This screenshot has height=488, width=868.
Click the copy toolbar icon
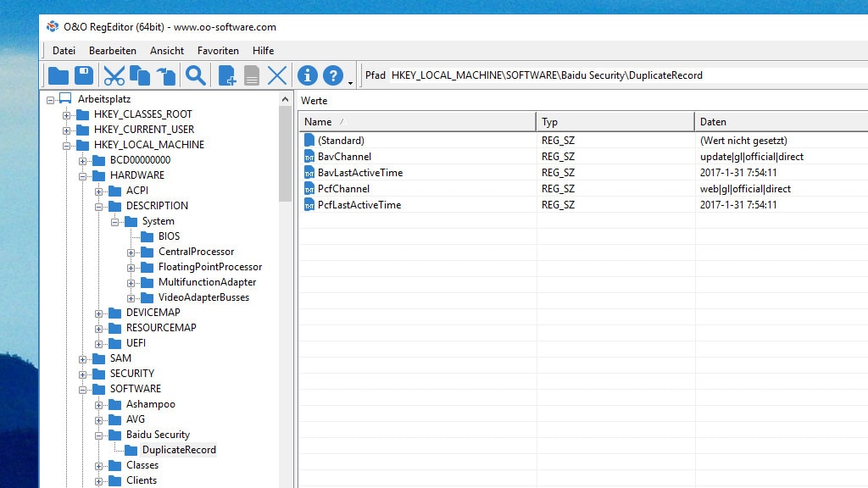click(x=140, y=75)
